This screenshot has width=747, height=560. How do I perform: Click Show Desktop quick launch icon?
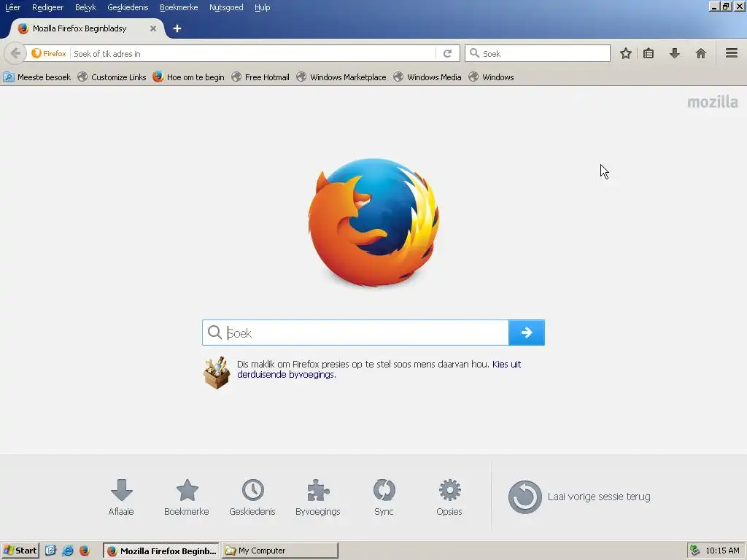pyautogui.click(x=50, y=551)
